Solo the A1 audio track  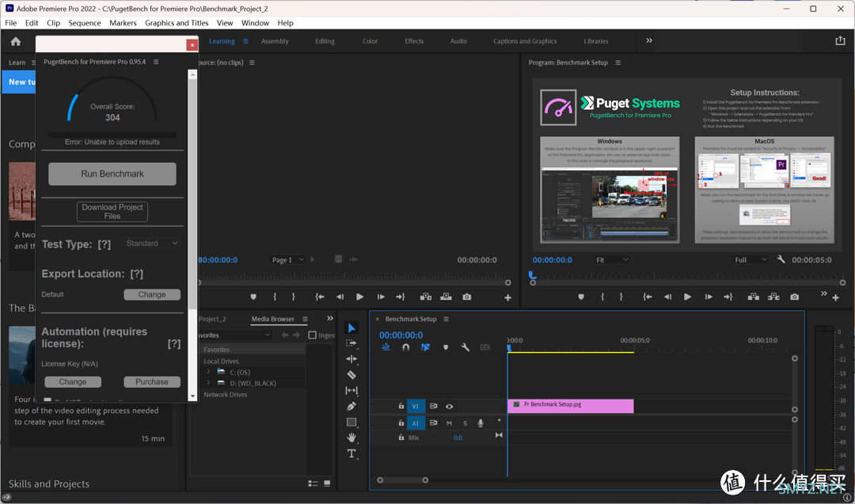click(465, 423)
